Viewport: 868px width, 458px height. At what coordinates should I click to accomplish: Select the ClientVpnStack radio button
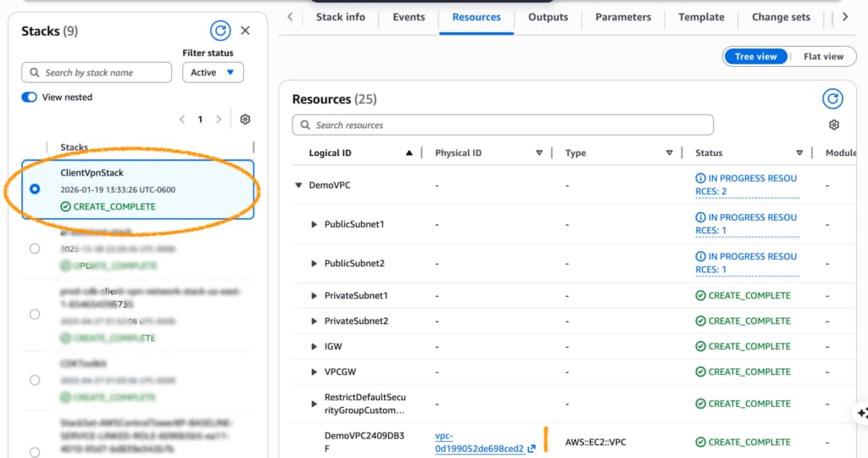point(35,189)
